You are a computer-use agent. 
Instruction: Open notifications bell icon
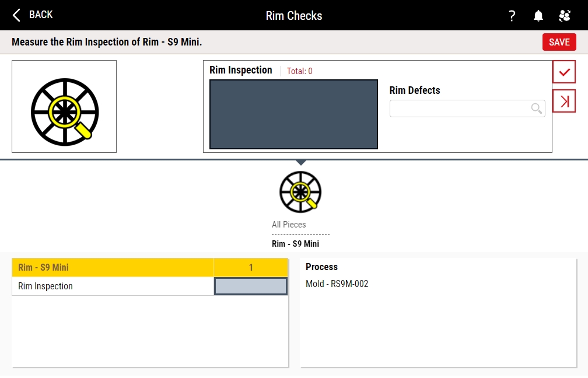pos(538,16)
